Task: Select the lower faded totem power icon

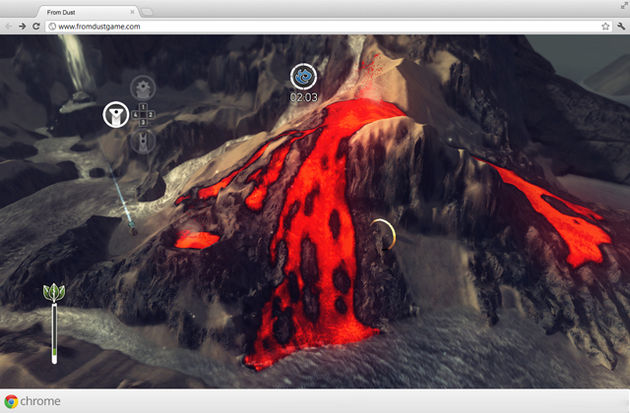Action: pyautogui.click(x=143, y=140)
